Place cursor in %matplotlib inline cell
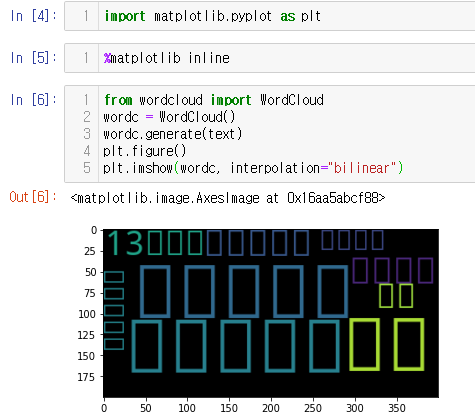Viewport: 475px width, 420px height. [x=167, y=58]
